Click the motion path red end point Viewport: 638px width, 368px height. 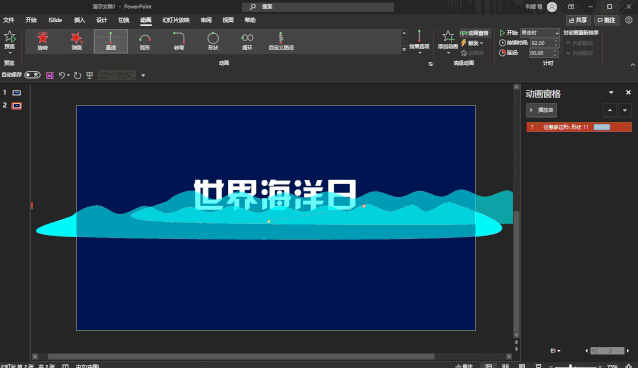pyautogui.click(x=364, y=206)
